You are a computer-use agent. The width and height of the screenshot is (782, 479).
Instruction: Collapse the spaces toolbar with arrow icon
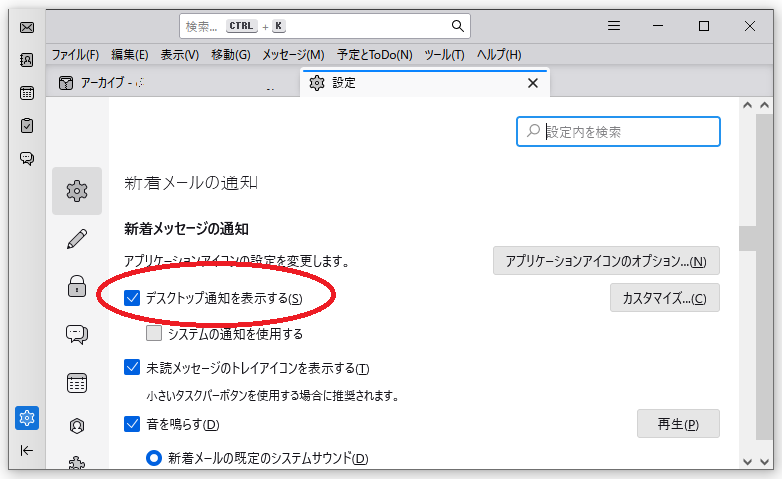[x=27, y=451]
